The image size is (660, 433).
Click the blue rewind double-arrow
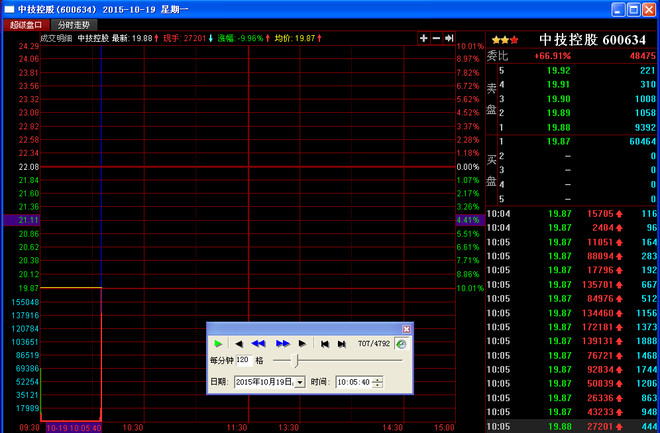pos(258,343)
